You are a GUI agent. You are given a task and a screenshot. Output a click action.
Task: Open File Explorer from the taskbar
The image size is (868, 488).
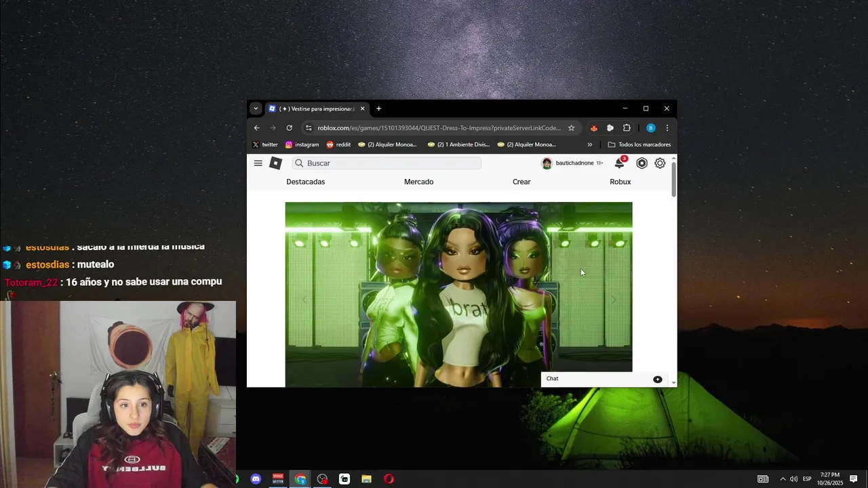pyautogui.click(x=366, y=479)
